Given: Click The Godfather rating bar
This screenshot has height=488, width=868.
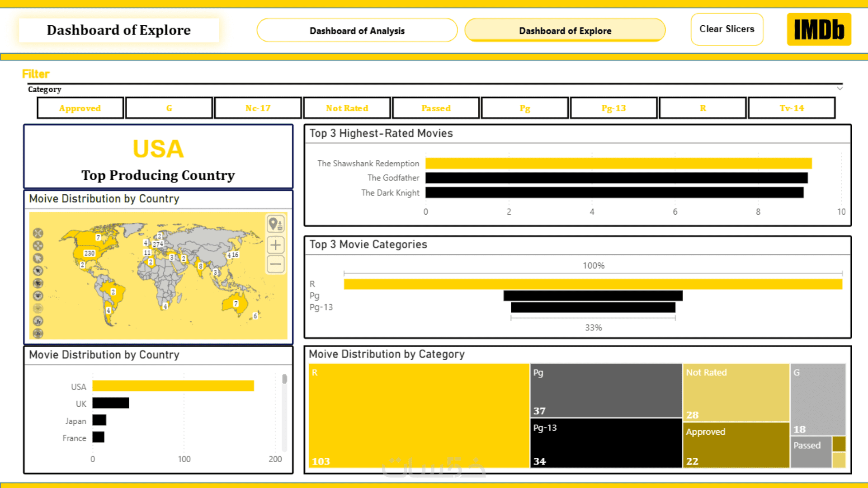Looking at the screenshot, I should [x=616, y=178].
